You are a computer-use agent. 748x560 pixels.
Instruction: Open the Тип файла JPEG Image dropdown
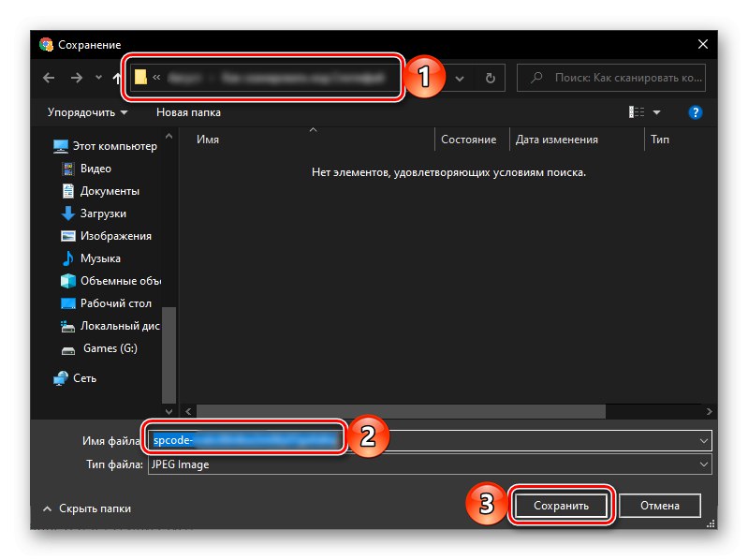point(430,464)
